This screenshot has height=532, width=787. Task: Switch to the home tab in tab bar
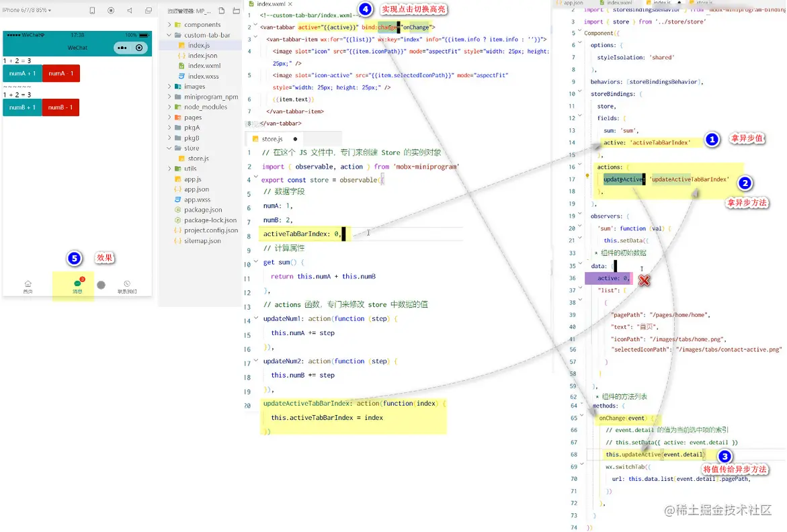(28, 287)
